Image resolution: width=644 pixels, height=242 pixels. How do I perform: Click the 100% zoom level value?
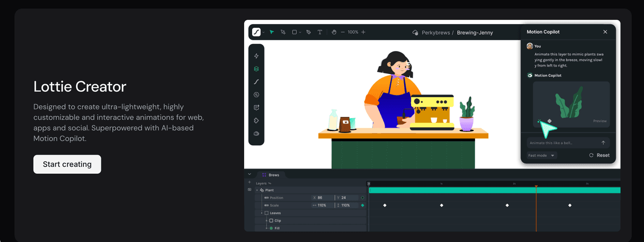tap(353, 32)
